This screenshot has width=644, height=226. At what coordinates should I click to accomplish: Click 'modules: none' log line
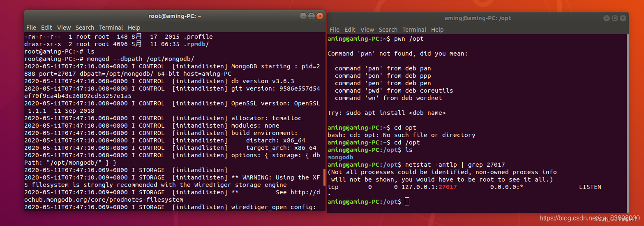[255, 126]
